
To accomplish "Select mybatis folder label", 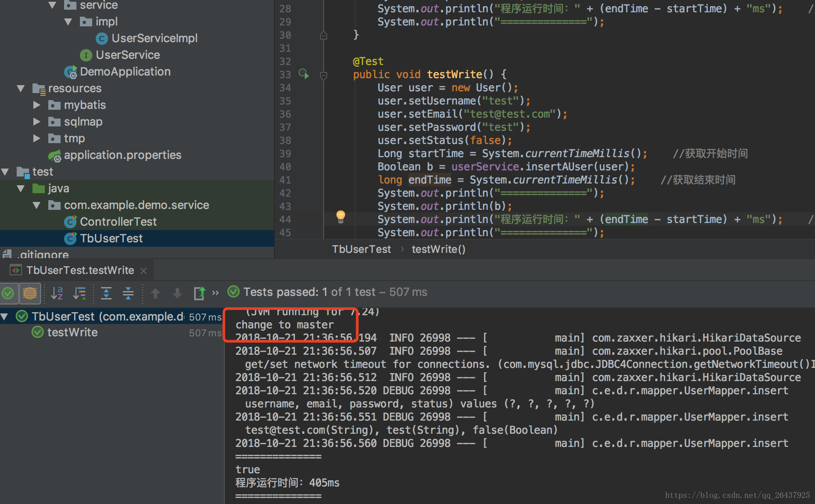I will click(x=85, y=105).
